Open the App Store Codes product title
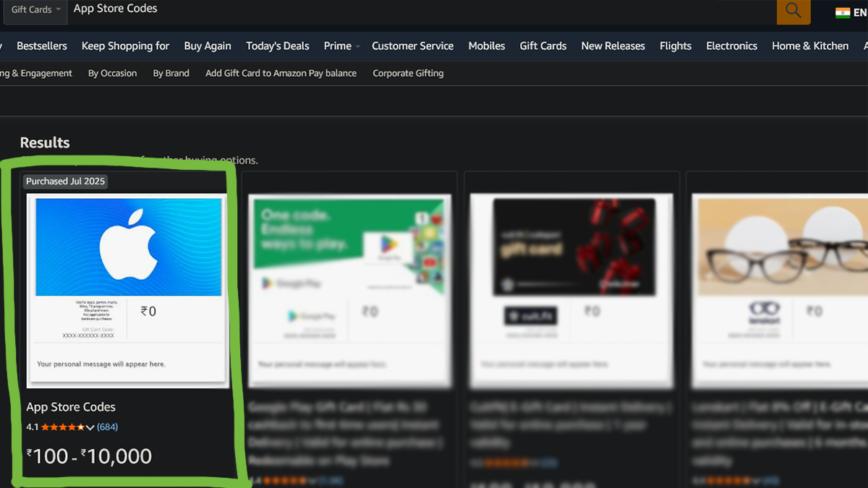 coord(71,407)
